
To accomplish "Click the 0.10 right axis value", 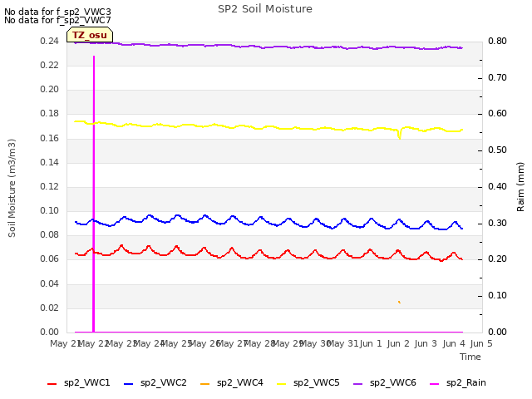I will 497,296.
